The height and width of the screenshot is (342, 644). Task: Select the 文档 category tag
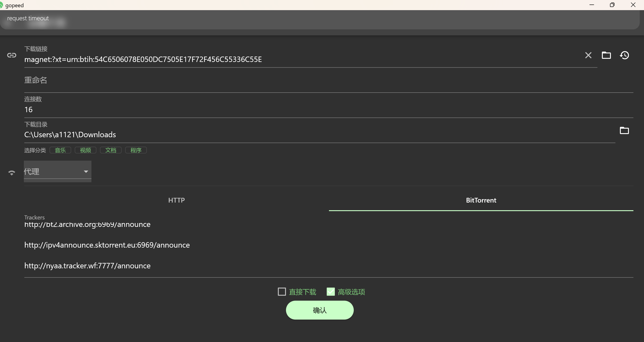[111, 150]
